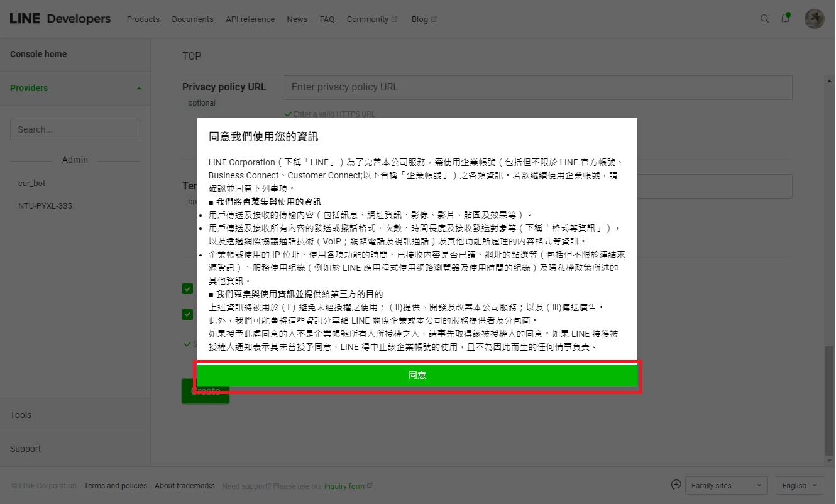
Task: Open the notifications bell
Action: click(x=786, y=18)
